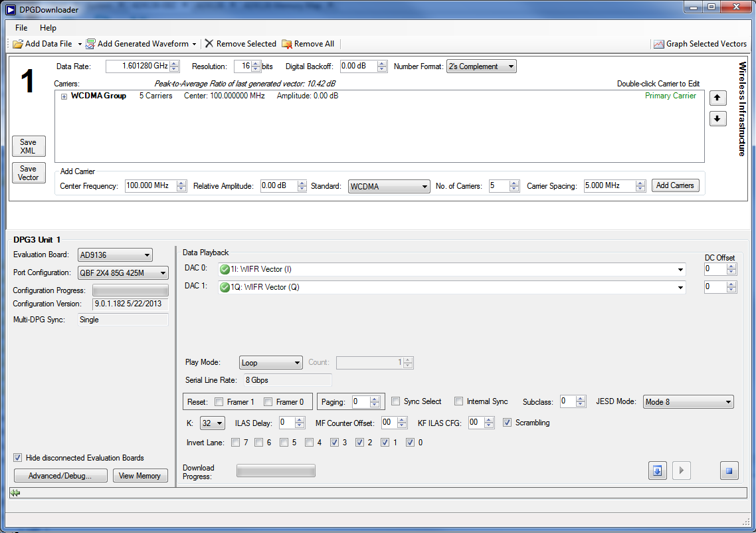This screenshot has height=533, width=756.
Task: Expand the WCDMA Group tree node
Action: click(x=64, y=96)
